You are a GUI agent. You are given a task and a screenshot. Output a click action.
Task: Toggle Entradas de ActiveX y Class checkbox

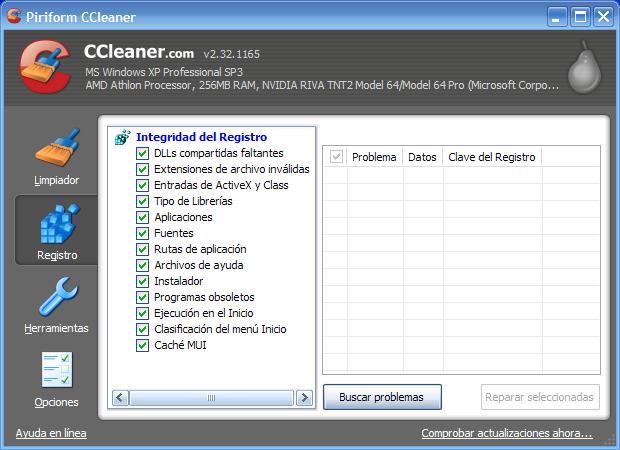(x=142, y=185)
